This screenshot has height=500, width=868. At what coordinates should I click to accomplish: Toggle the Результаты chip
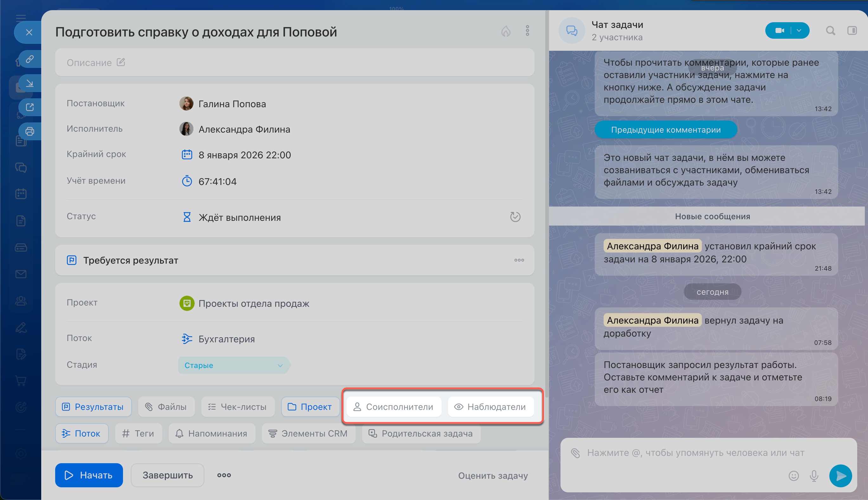pos(93,407)
